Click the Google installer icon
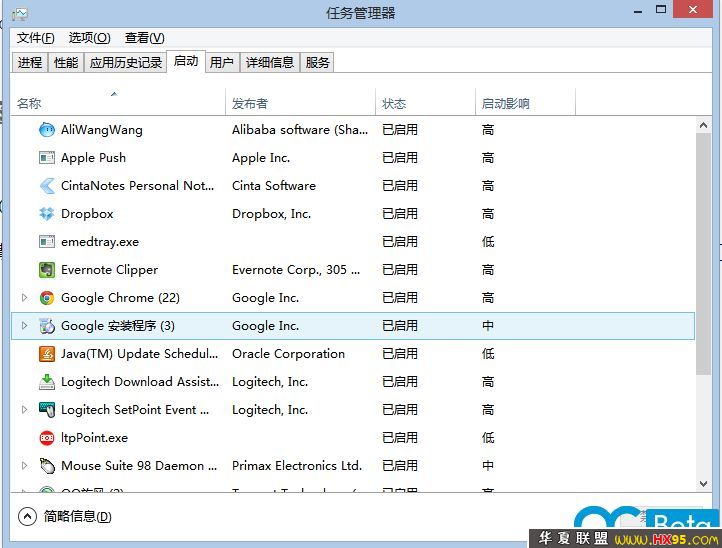 47,326
